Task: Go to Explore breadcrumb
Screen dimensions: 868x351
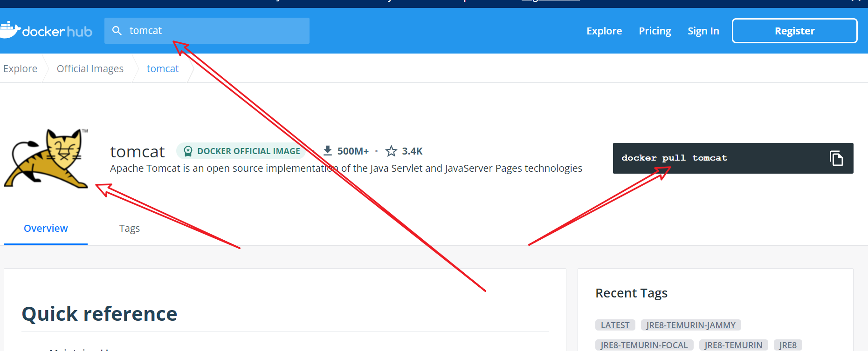Action: [x=20, y=68]
